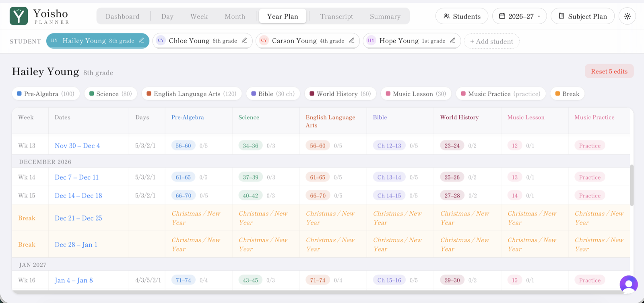
Task: Edit Chloe Young with pencil icon
Action: pos(244,40)
